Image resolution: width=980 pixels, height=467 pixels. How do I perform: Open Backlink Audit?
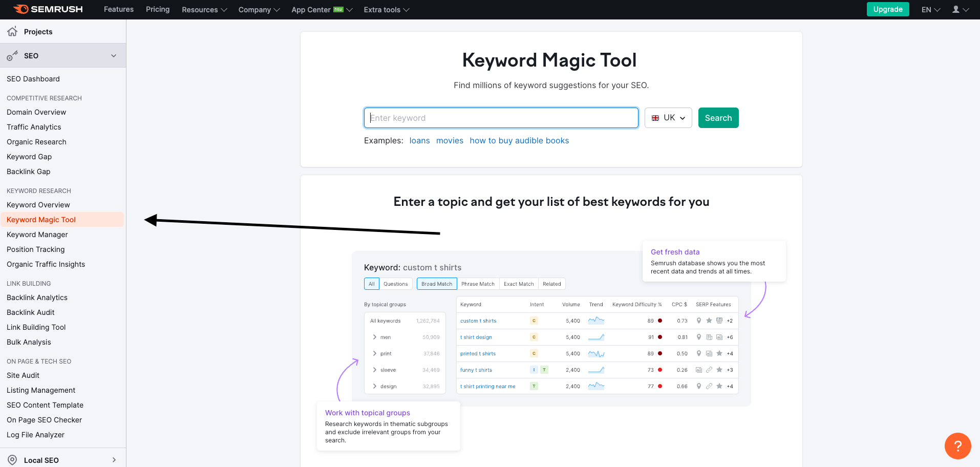(x=31, y=312)
